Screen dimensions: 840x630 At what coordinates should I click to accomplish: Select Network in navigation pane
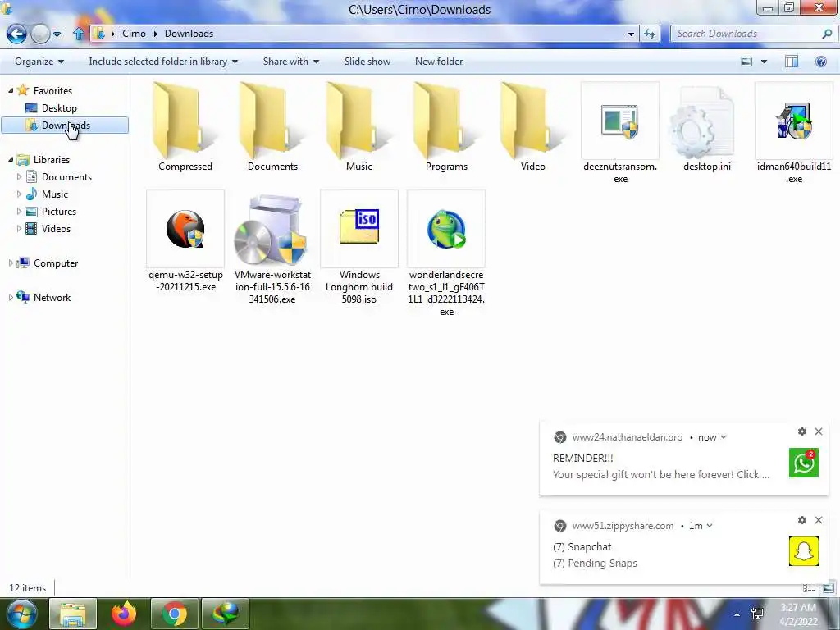(x=52, y=298)
